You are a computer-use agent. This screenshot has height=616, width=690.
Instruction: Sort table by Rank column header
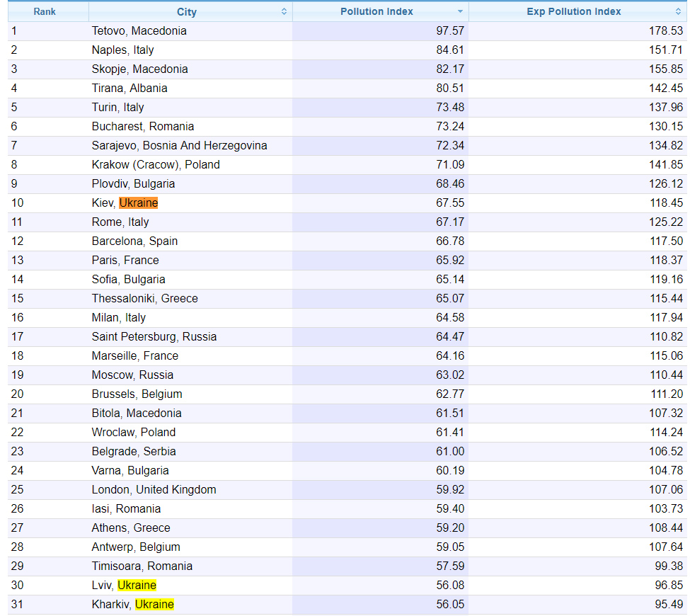pyautogui.click(x=45, y=12)
